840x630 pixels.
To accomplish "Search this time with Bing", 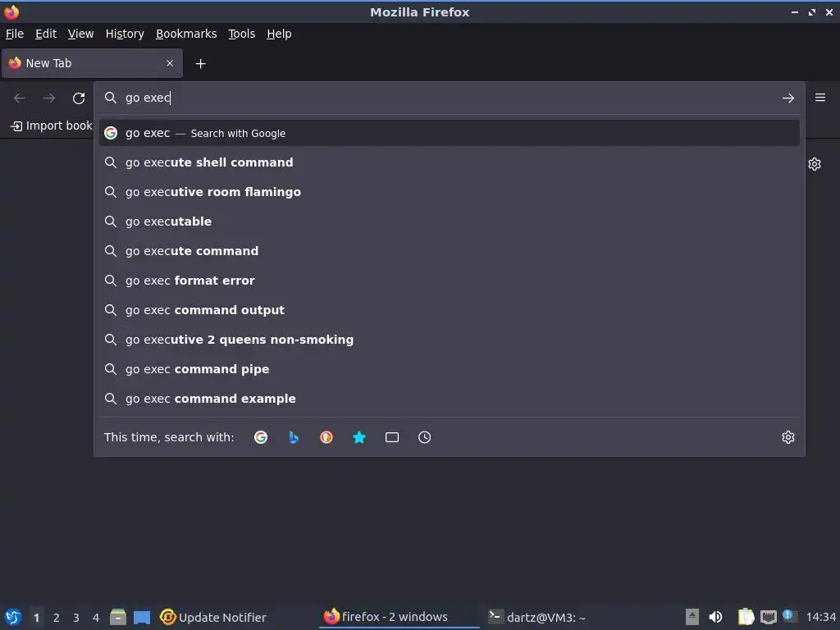I will coord(294,437).
